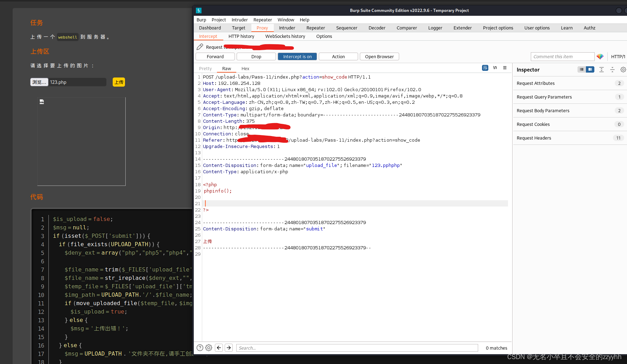The image size is (627, 364).
Task: Open the HTTP history sub-tab
Action: click(241, 36)
